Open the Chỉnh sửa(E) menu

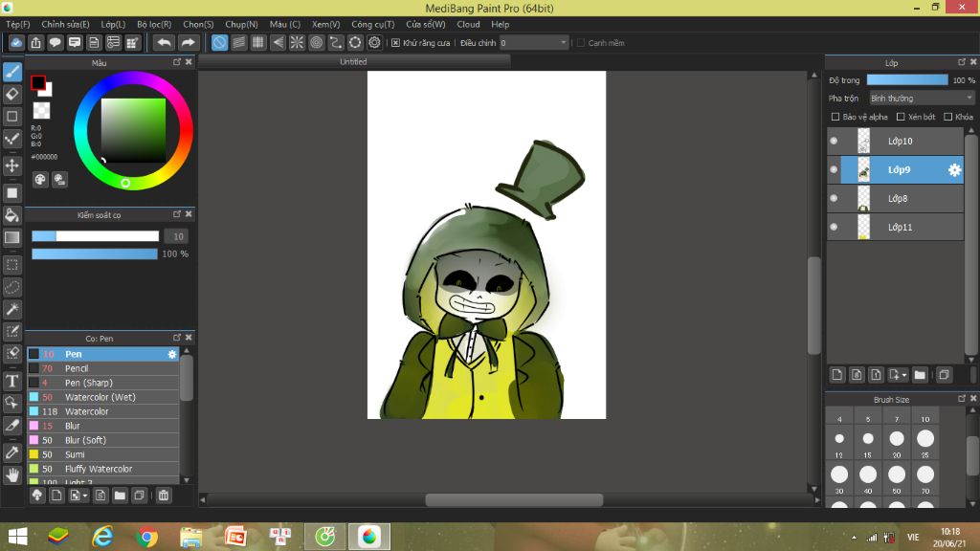(x=66, y=24)
